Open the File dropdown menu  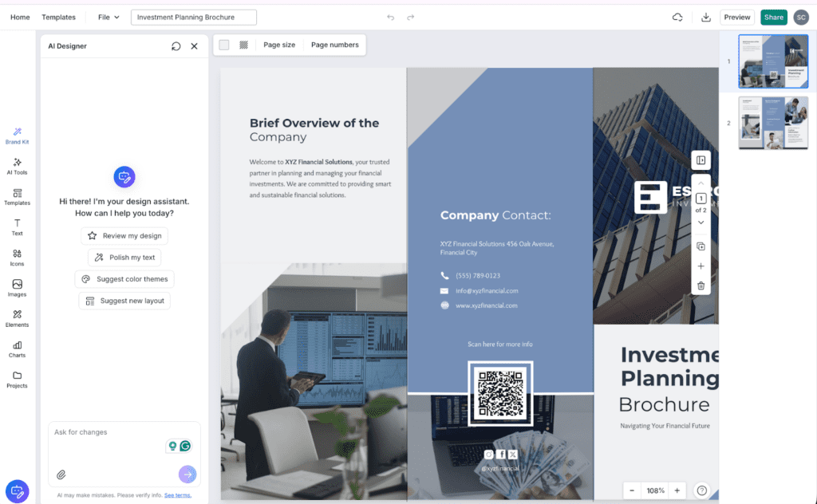click(109, 17)
